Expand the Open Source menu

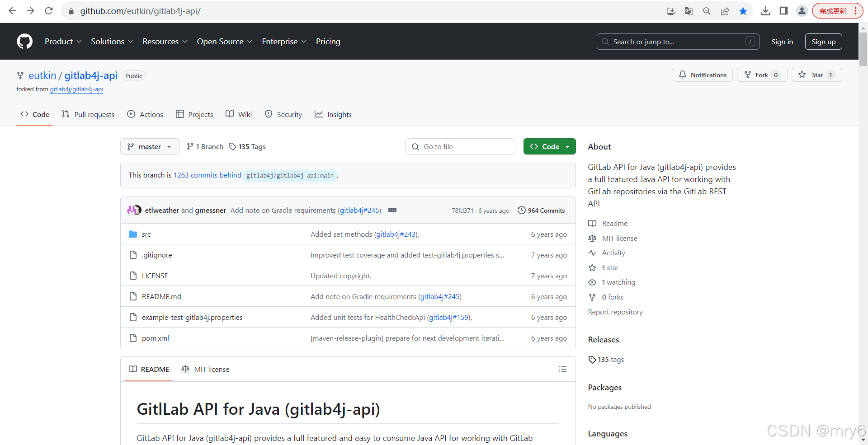(224, 42)
